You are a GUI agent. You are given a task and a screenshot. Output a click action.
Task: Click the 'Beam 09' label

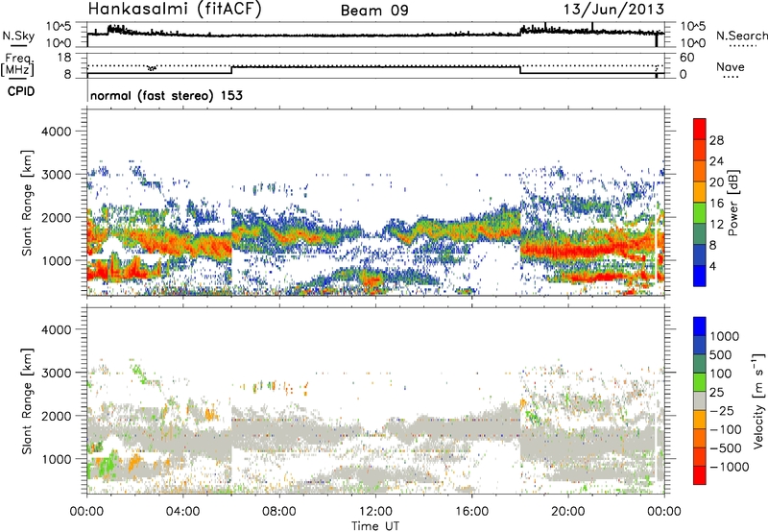click(374, 11)
